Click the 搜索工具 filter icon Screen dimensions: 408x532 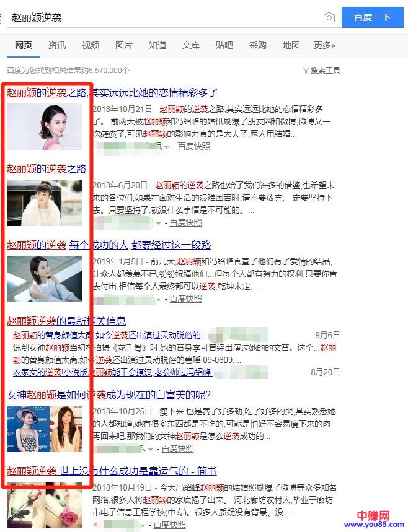306,71
